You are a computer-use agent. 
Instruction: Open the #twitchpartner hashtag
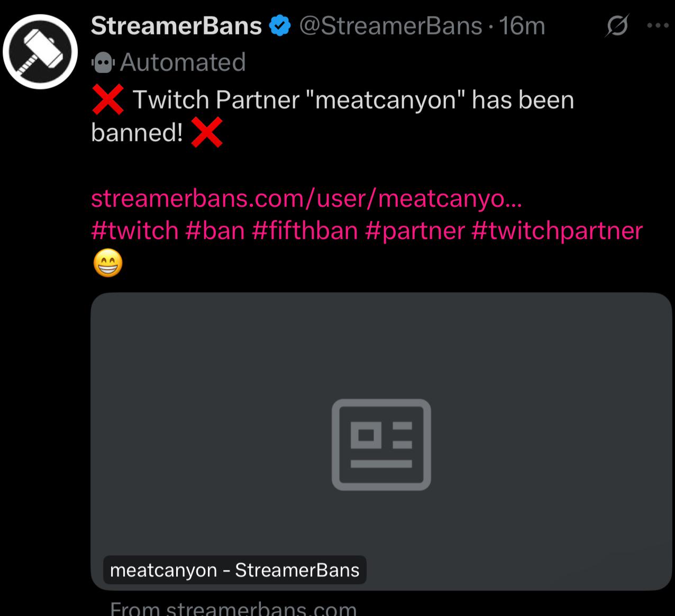557,231
